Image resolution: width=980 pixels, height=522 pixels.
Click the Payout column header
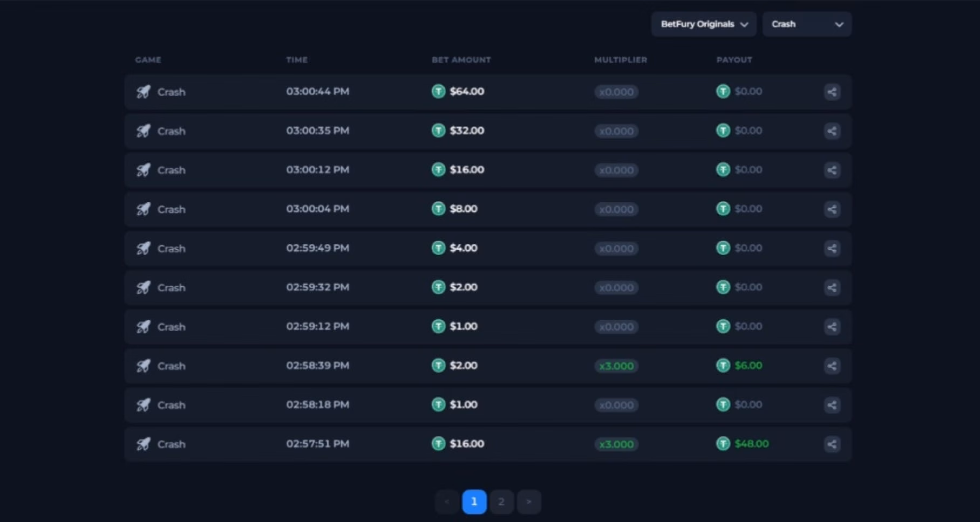click(733, 60)
